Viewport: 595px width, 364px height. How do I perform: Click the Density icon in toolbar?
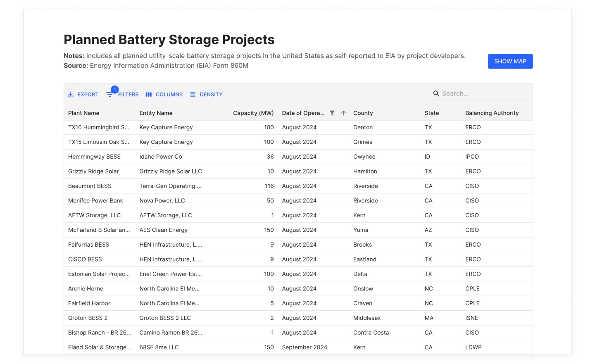click(193, 95)
